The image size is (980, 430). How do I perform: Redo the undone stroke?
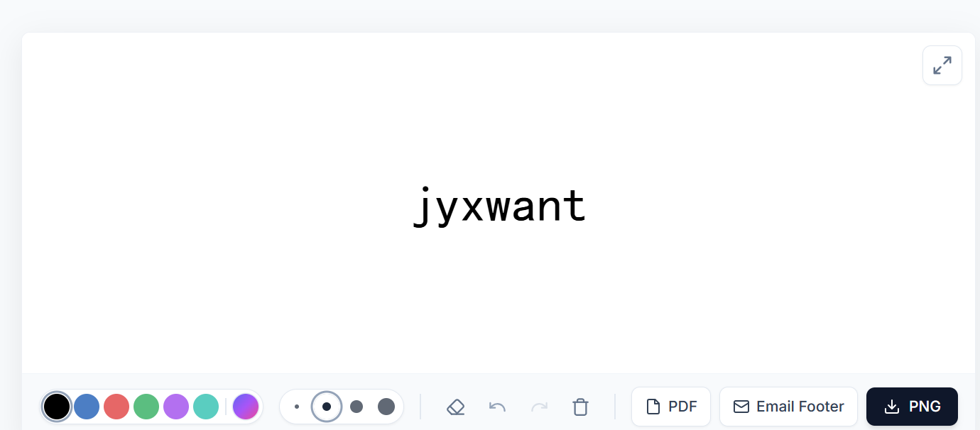point(540,407)
